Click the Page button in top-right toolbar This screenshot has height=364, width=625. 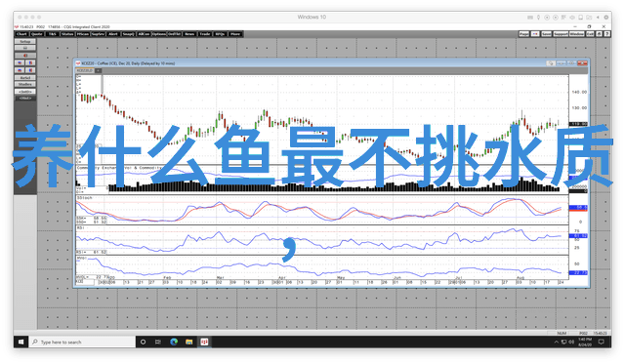[524, 34]
